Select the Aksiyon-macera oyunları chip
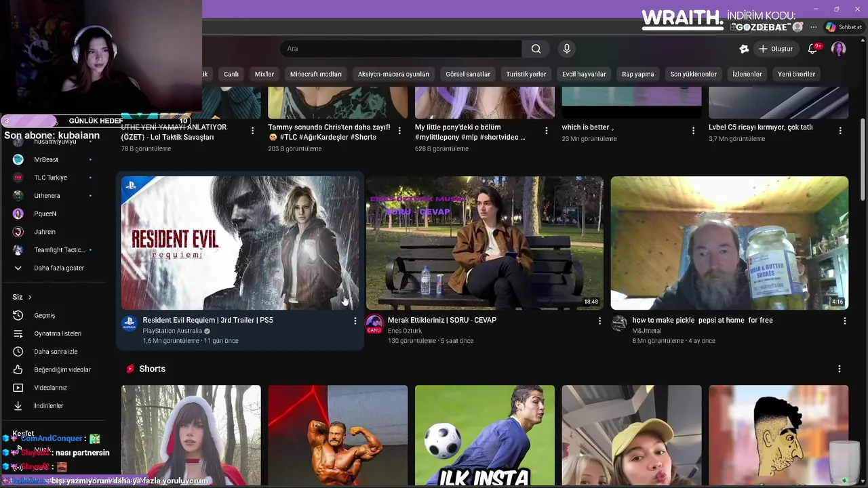The width and height of the screenshot is (868, 488). [x=394, y=74]
